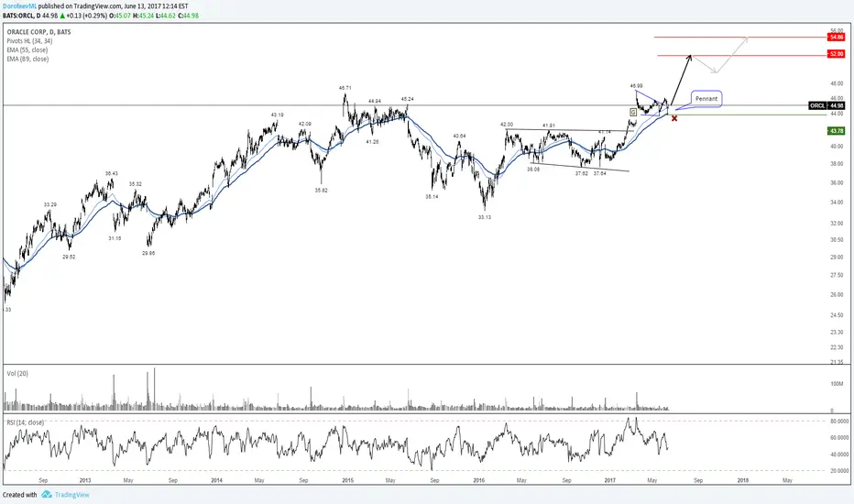Click the 31.16 pivot low label

coord(115,238)
